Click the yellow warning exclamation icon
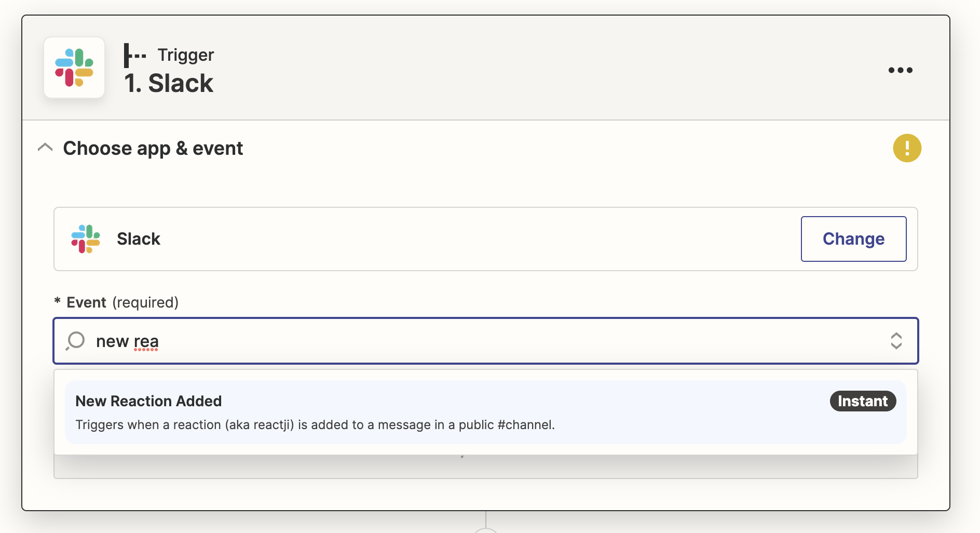 pos(907,148)
